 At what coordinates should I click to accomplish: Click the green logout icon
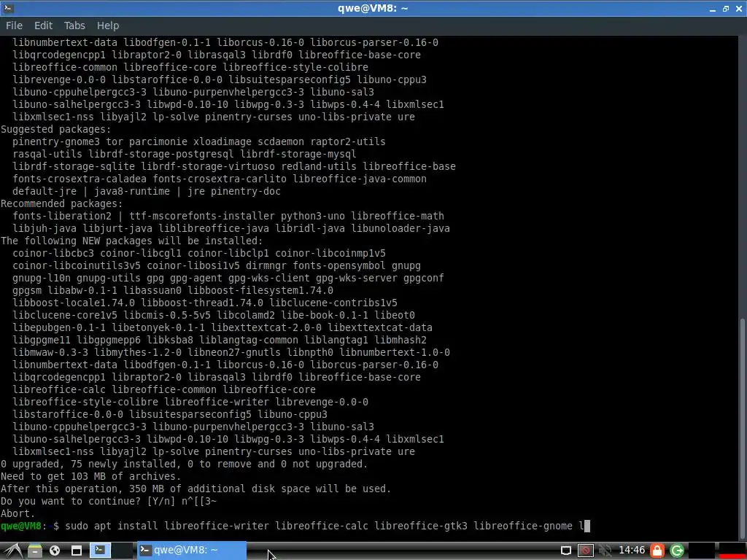point(677,551)
